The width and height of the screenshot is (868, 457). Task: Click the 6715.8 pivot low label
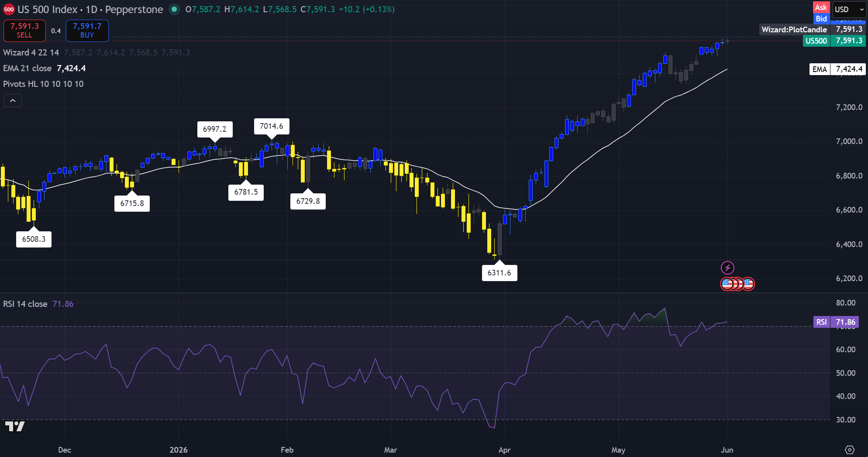pos(132,203)
